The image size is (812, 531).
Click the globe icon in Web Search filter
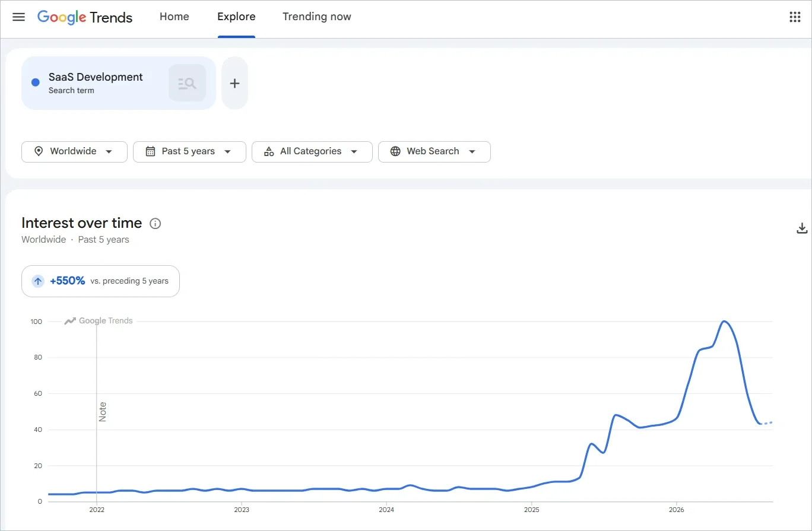[x=395, y=151]
